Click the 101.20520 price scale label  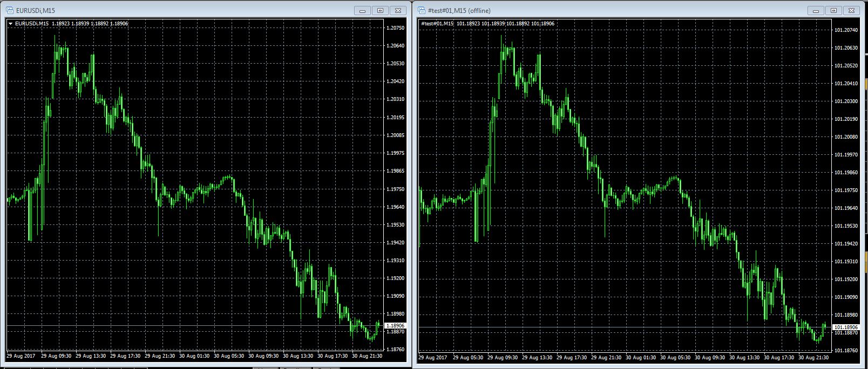coord(846,66)
